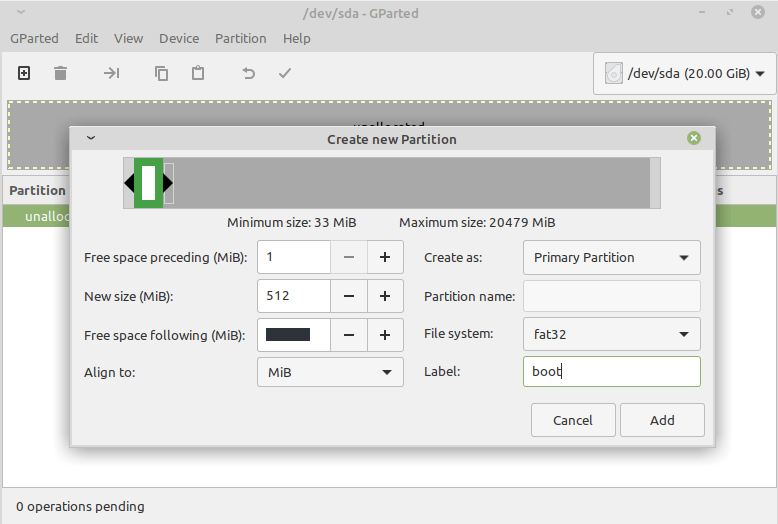This screenshot has width=778, height=524.
Task: Open the /dev/sda device selector dropdown
Action: pos(685,74)
